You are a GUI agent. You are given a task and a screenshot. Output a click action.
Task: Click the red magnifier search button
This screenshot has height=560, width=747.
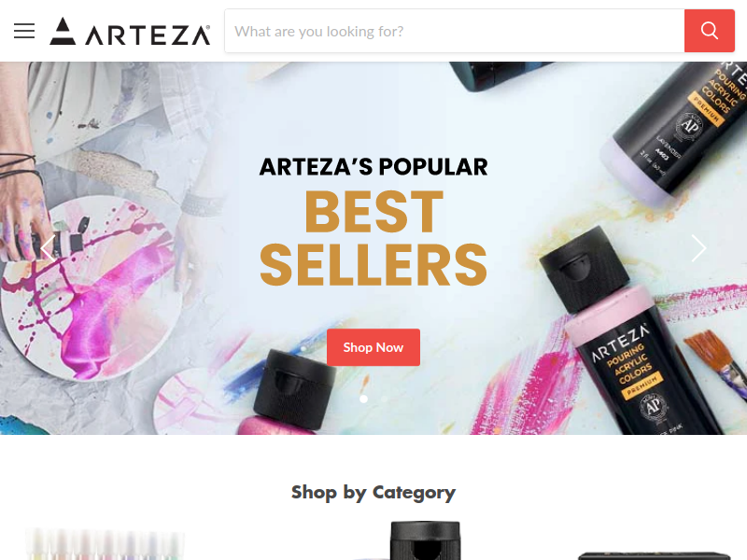click(710, 31)
